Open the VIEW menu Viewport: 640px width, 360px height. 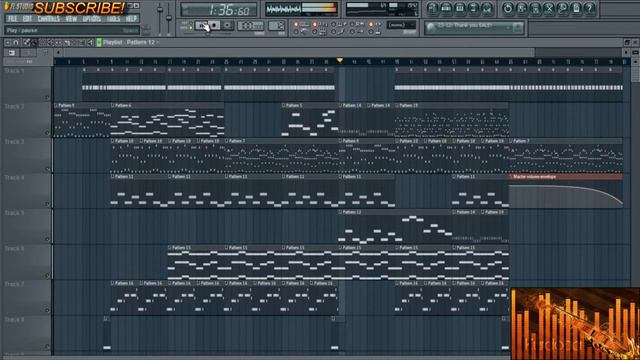(71, 19)
